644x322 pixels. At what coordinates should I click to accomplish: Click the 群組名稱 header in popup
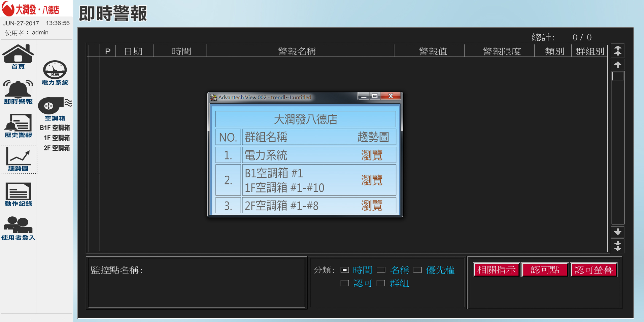click(266, 137)
